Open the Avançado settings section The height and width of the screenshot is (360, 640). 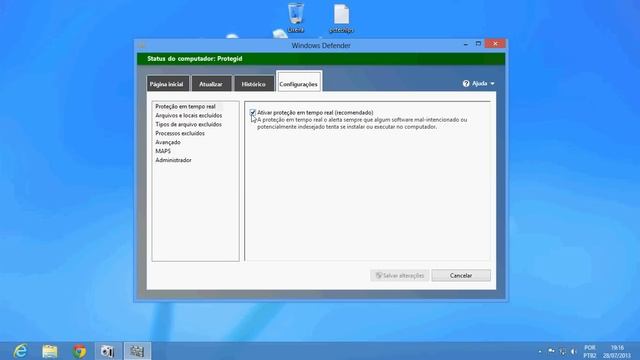168,142
